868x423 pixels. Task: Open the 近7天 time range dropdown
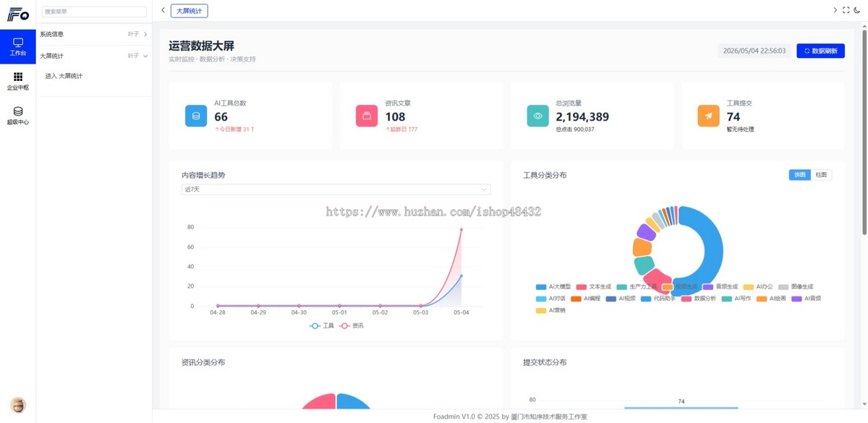[336, 189]
